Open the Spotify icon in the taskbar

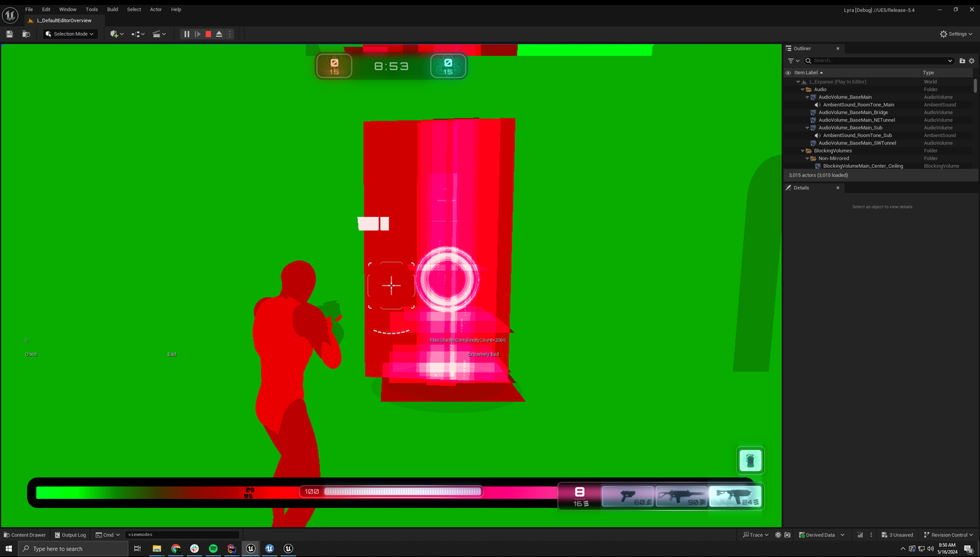tap(213, 549)
